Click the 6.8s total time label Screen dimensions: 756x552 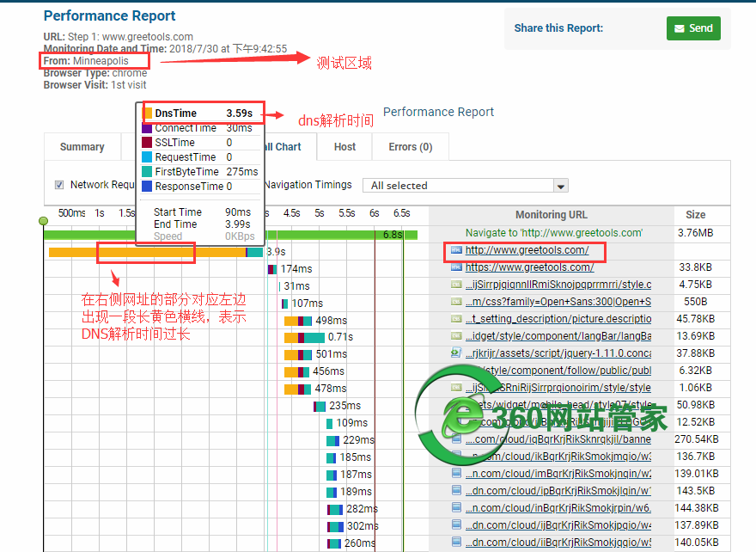point(393,235)
